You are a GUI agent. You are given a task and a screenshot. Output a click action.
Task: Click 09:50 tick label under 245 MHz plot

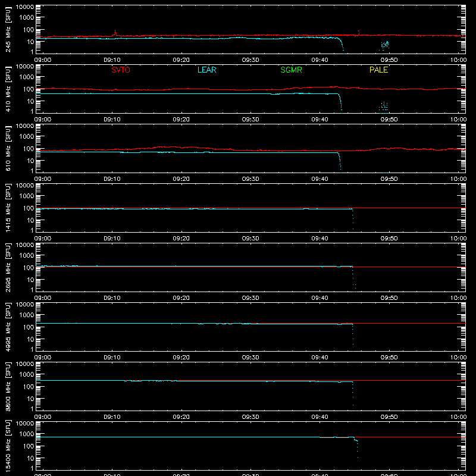pos(389,60)
